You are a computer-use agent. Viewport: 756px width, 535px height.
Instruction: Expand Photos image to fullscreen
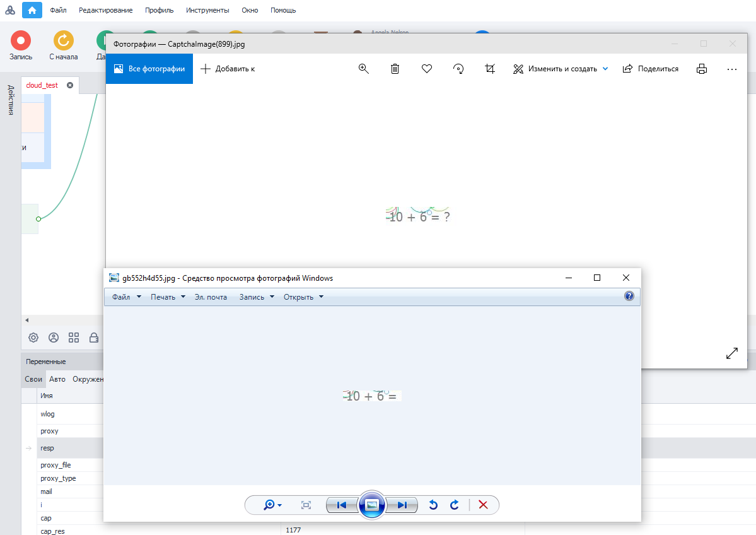point(732,353)
